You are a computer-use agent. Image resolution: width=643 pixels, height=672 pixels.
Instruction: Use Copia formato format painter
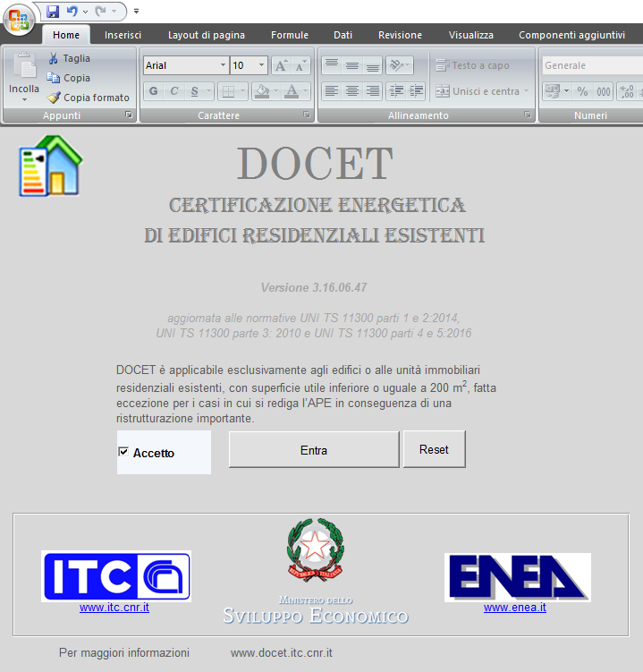[x=89, y=98]
